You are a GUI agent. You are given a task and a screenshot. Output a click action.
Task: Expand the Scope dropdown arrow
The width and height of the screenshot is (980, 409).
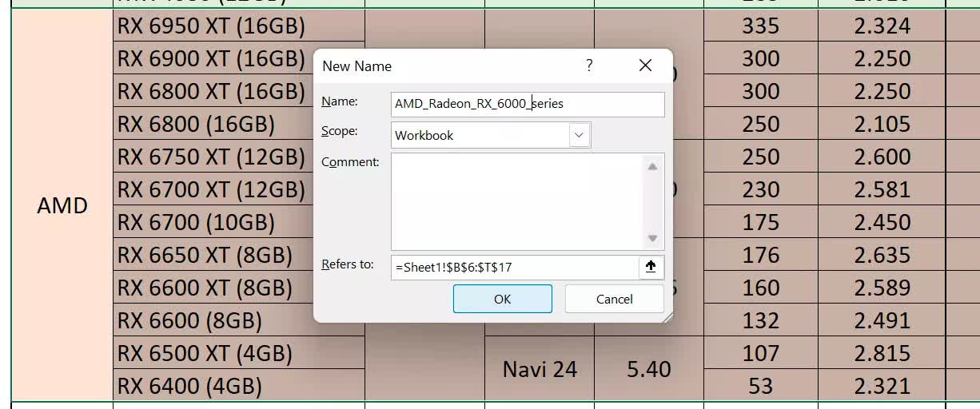[x=579, y=135]
